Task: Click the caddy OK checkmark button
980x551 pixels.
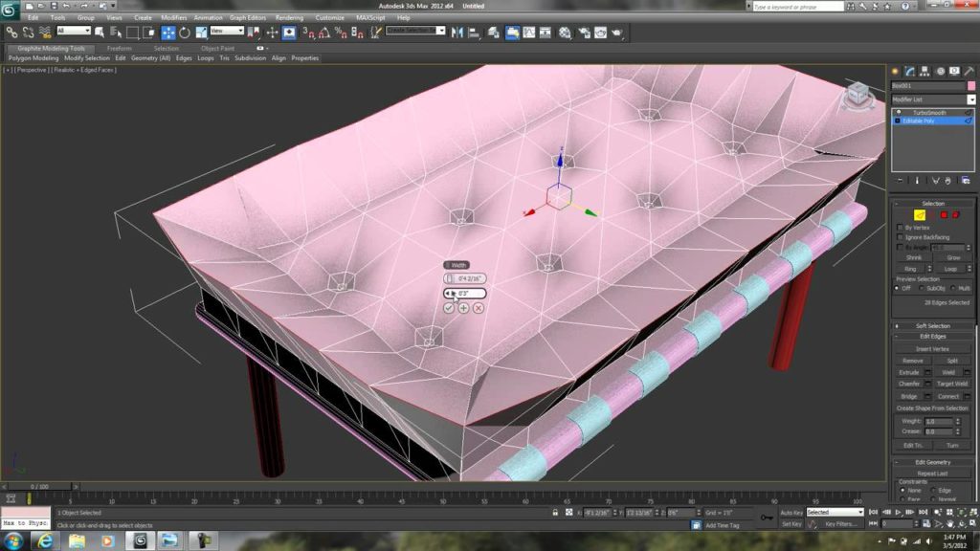Action: pos(449,307)
